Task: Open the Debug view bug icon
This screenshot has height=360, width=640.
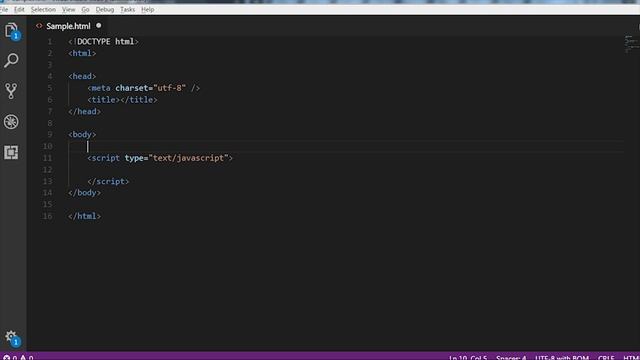Action: 11,122
